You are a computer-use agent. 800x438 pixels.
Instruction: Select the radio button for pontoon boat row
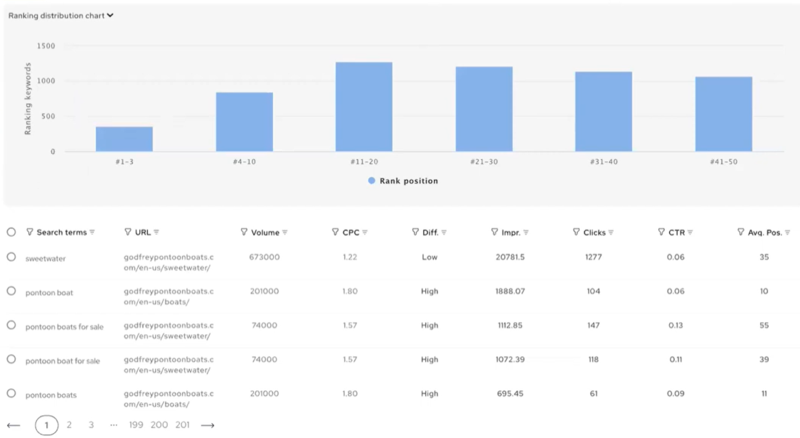[11, 291]
